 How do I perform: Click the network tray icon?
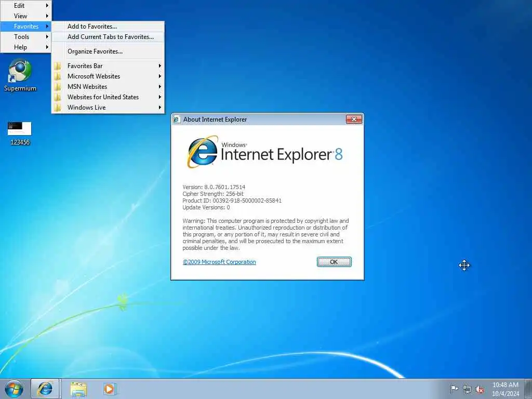pyautogui.click(x=467, y=390)
